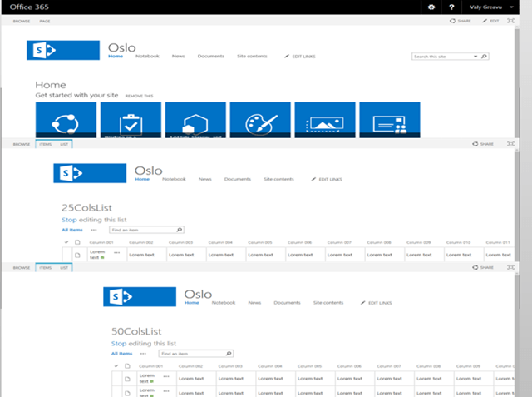The height and width of the screenshot is (397, 532).
Task: Click hexagon 'Add lists, libraries' tile
Action: (x=195, y=120)
